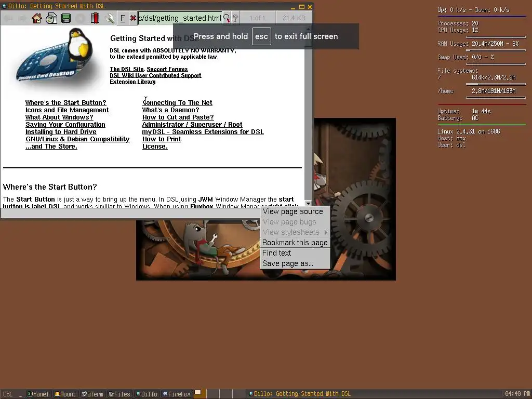Launch FireFox from the taskbar
Screen dimensions: 532x399
point(177,394)
